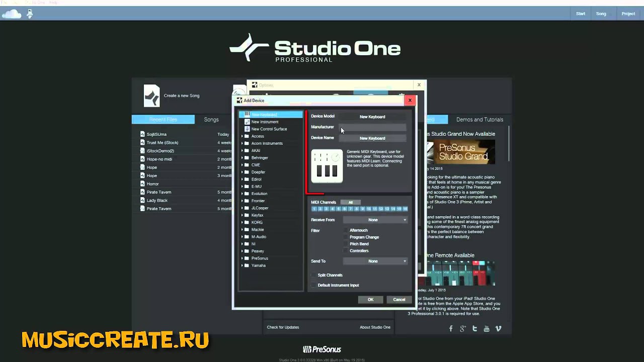Click the About Studio One link
This screenshot has width=644, height=362.
point(375,327)
